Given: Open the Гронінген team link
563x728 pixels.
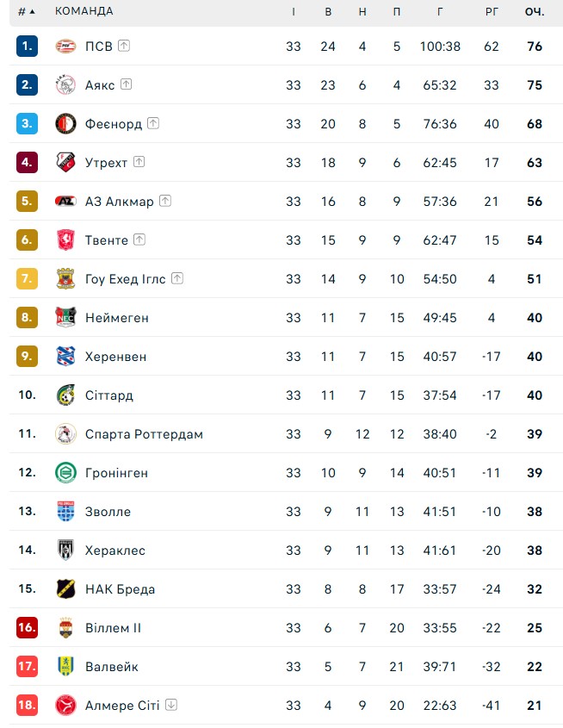Looking at the screenshot, I should coord(116,473).
